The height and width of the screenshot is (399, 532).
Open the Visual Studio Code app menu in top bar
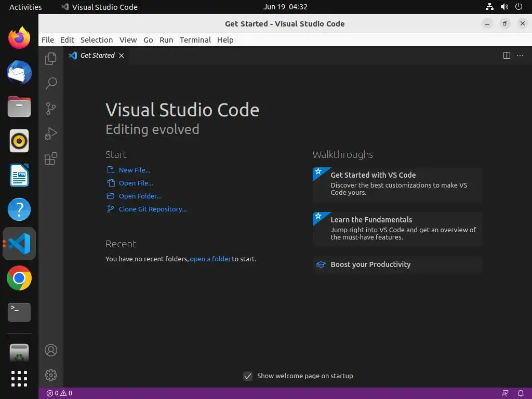pyautogui.click(x=99, y=7)
